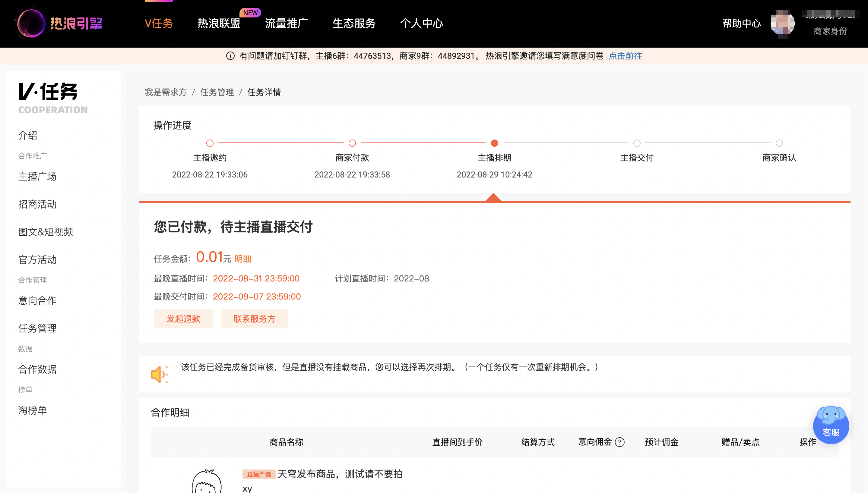
Task: Click the 赠品/卖点 column header
Action: (740, 442)
